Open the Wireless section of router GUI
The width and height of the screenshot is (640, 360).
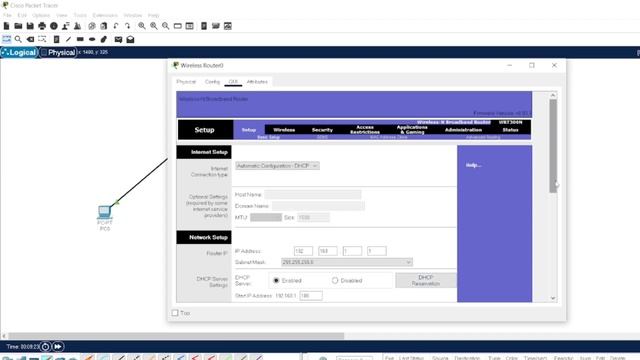[x=284, y=130]
